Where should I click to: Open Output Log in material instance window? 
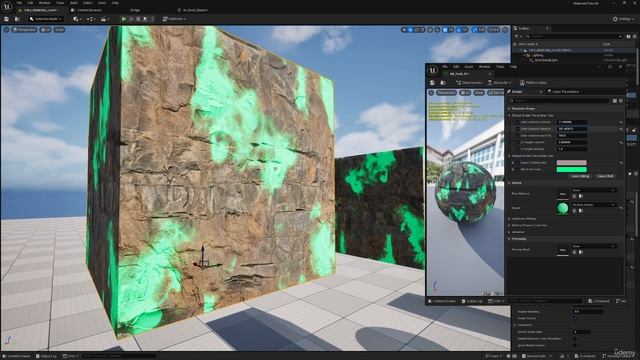(472, 301)
